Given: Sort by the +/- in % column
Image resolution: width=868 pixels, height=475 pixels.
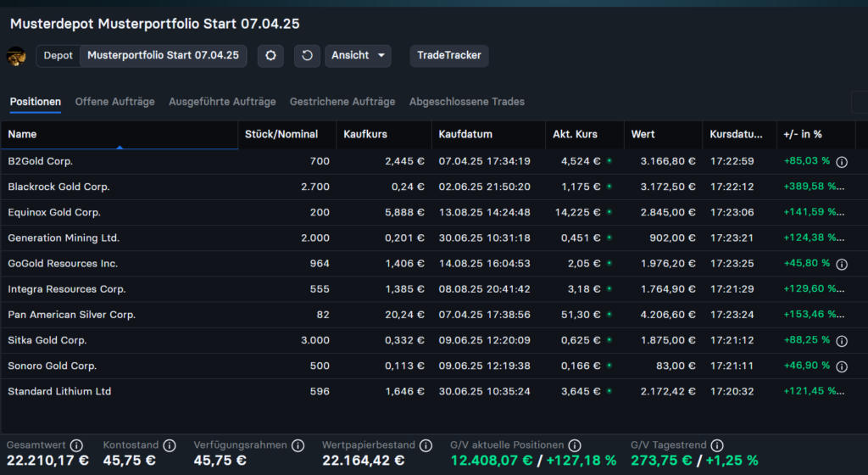Looking at the screenshot, I should pos(803,134).
